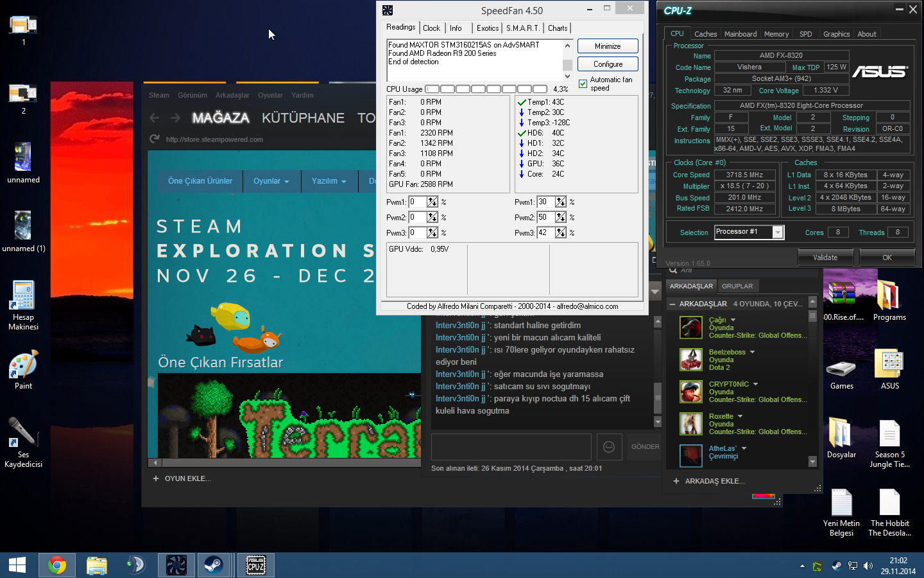The height and width of the screenshot is (578, 924).
Task: Click SpeedFan Configure button
Action: pos(608,64)
